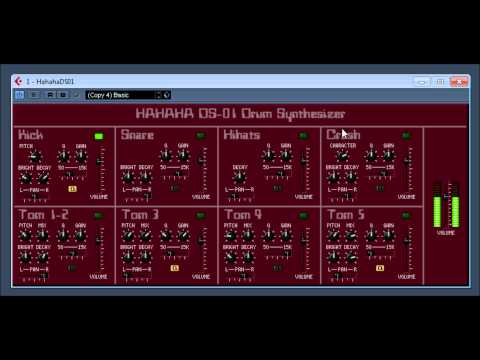Click the Kick Bright knob

tap(26, 178)
